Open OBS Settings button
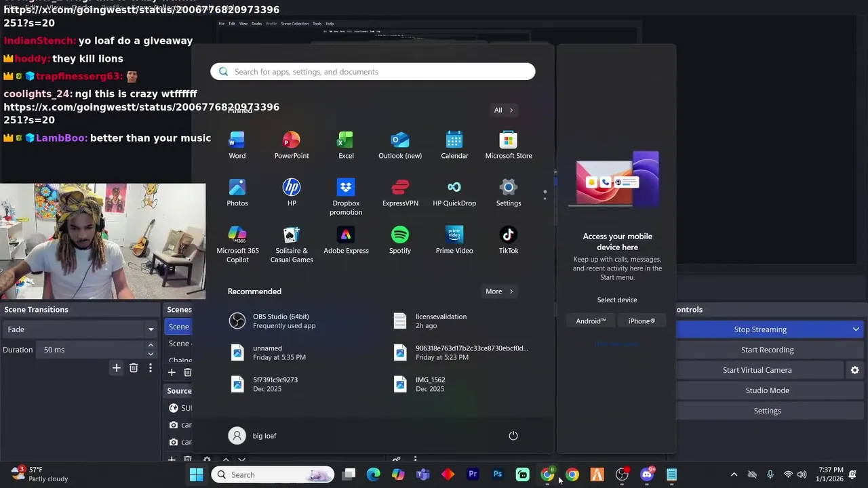The height and width of the screenshot is (488, 868). coord(767,411)
